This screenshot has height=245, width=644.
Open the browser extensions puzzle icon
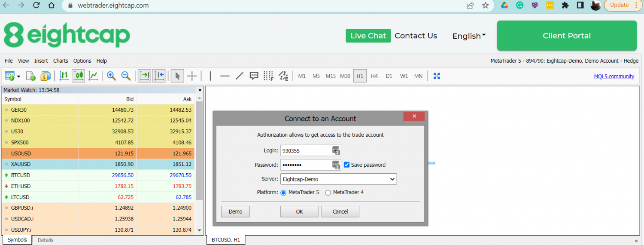click(x=565, y=6)
